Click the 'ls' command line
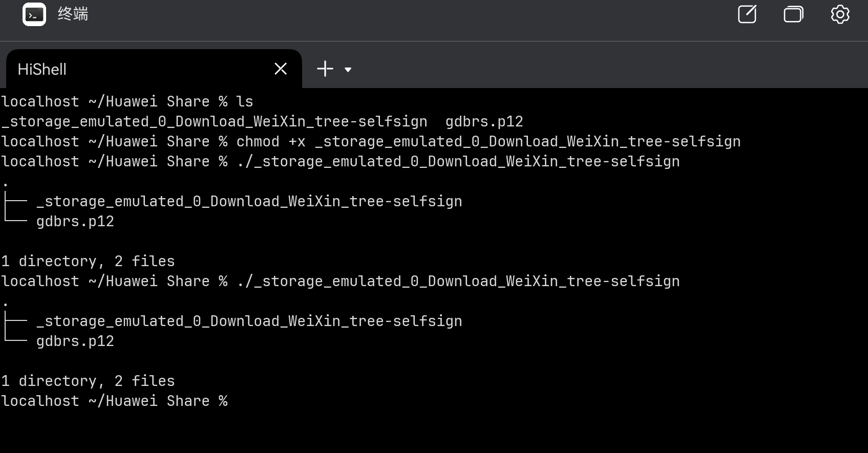Screen dimensions: 868x453 tap(128, 101)
